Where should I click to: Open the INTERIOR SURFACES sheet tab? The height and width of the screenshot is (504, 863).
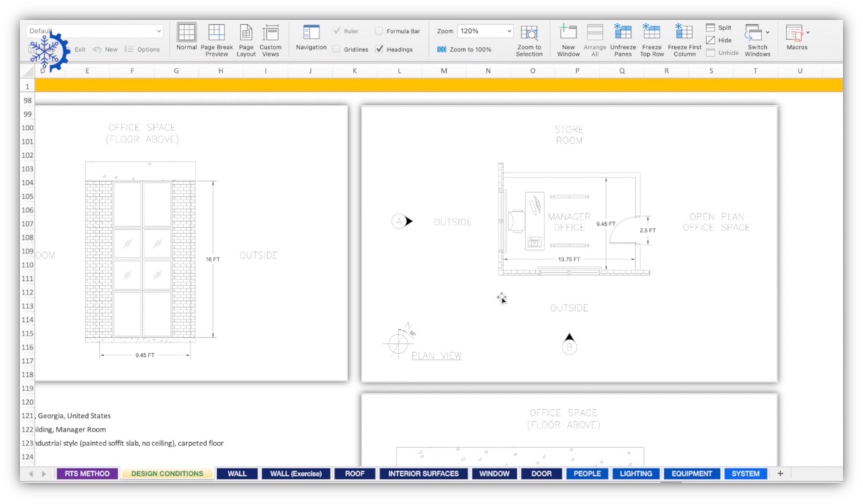(423, 474)
